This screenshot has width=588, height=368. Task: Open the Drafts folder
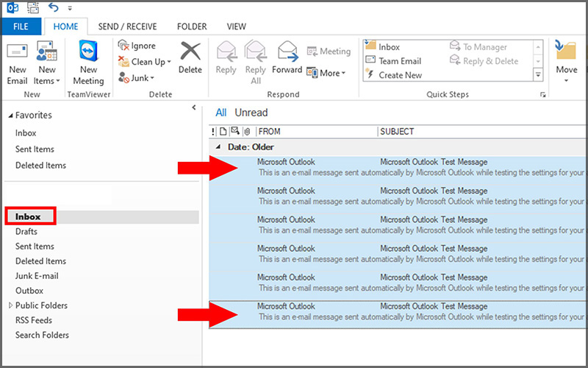pos(26,231)
